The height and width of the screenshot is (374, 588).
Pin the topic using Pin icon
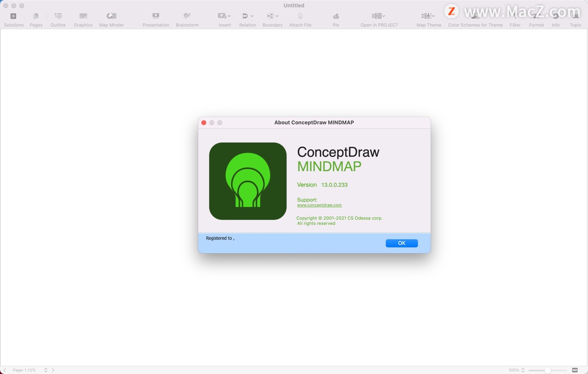(x=336, y=16)
